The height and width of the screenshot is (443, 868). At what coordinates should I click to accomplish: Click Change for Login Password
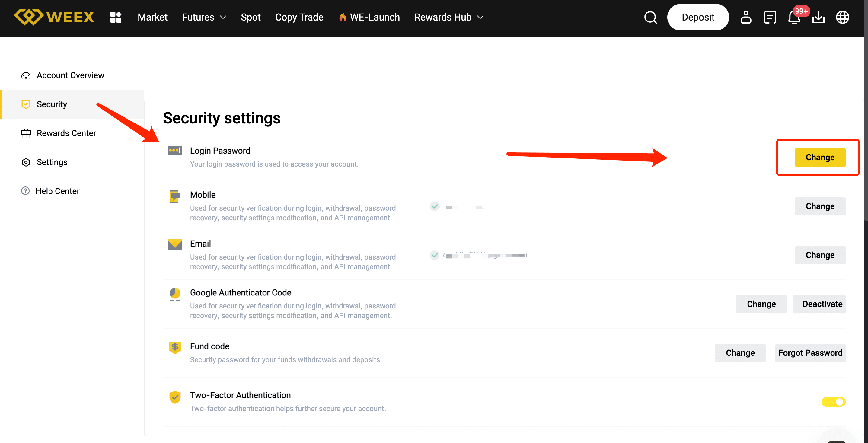pos(820,157)
